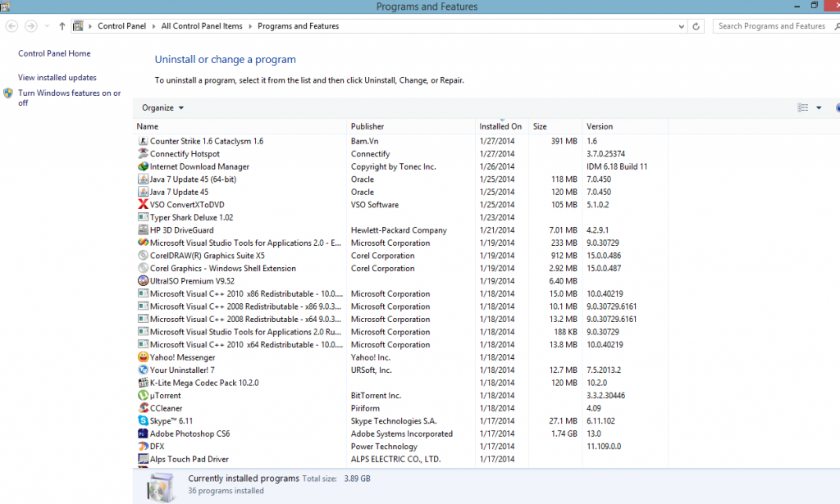Select Microsoft Visual C++ 2008 Redistributable x64 row

(402, 320)
